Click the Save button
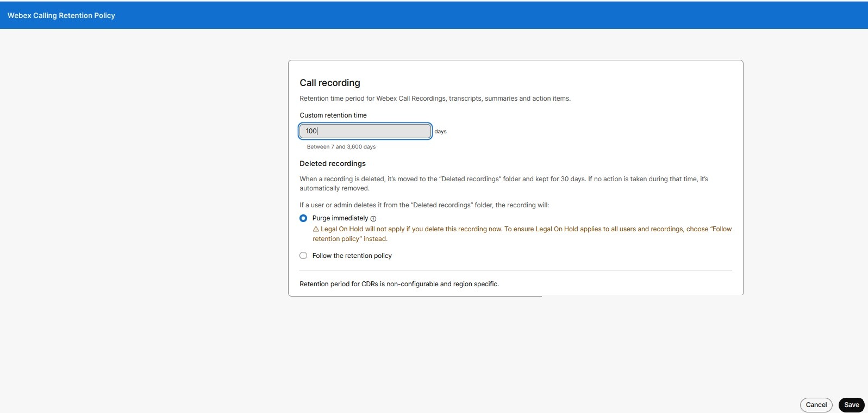This screenshot has height=413, width=868. (852, 405)
